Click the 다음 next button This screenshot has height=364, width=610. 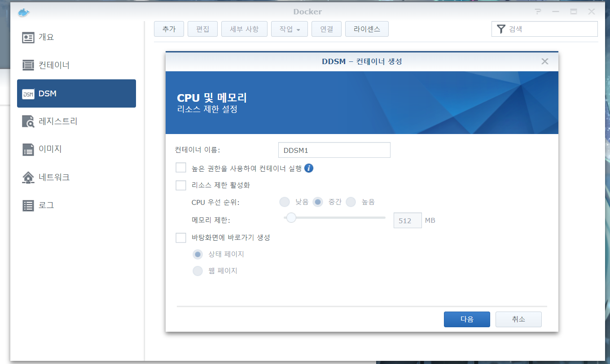(467, 319)
